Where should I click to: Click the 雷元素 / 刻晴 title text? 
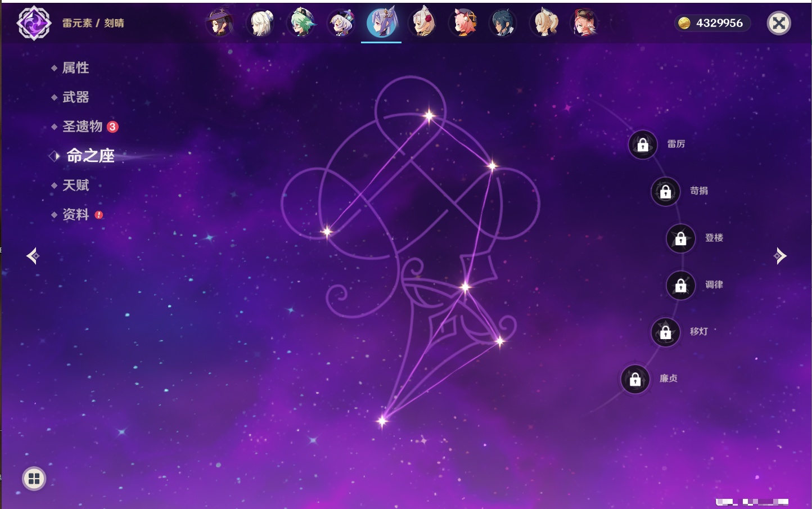point(93,23)
